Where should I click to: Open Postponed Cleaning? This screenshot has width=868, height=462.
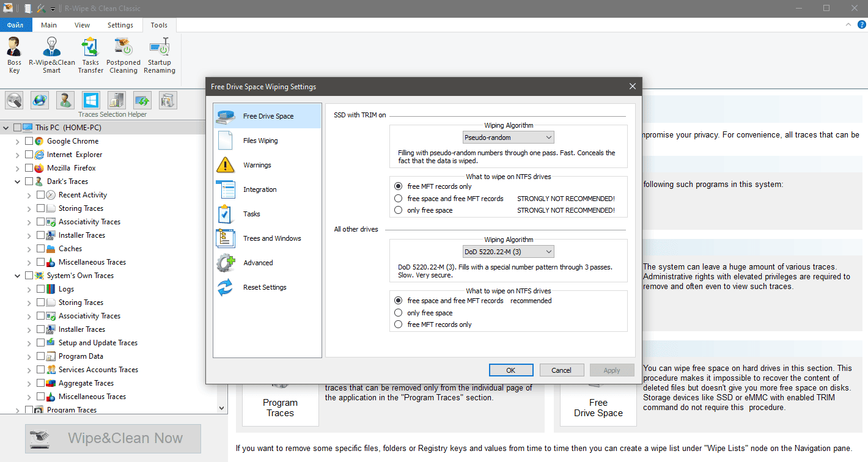coord(123,55)
